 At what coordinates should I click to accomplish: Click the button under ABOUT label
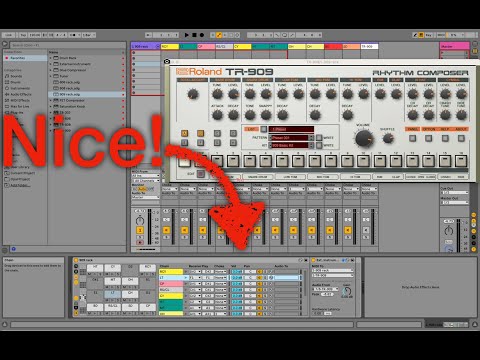coord(461,138)
